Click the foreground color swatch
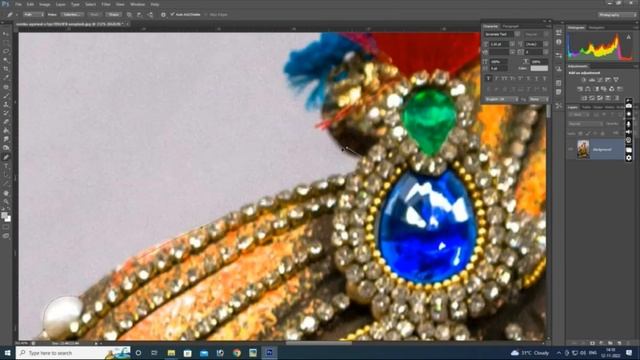This screenshot has height=360, width=640. click(4, 215)
